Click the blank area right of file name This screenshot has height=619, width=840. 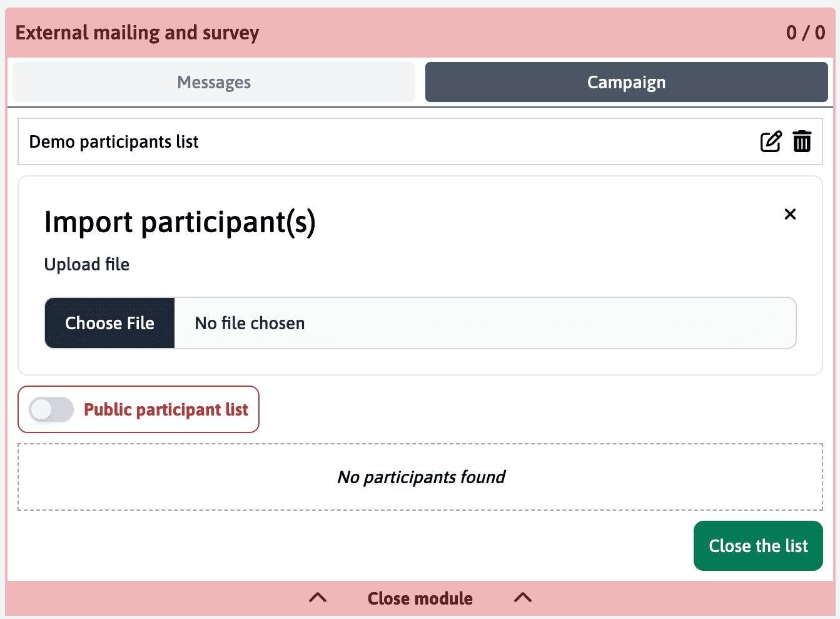[x=550, y=324]
